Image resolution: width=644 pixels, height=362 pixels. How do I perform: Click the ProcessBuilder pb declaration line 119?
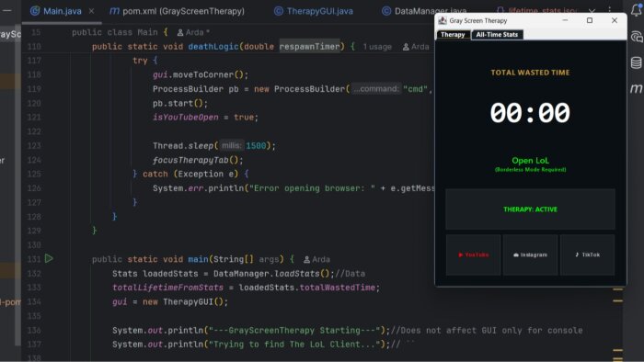click(x=292, y=89)
